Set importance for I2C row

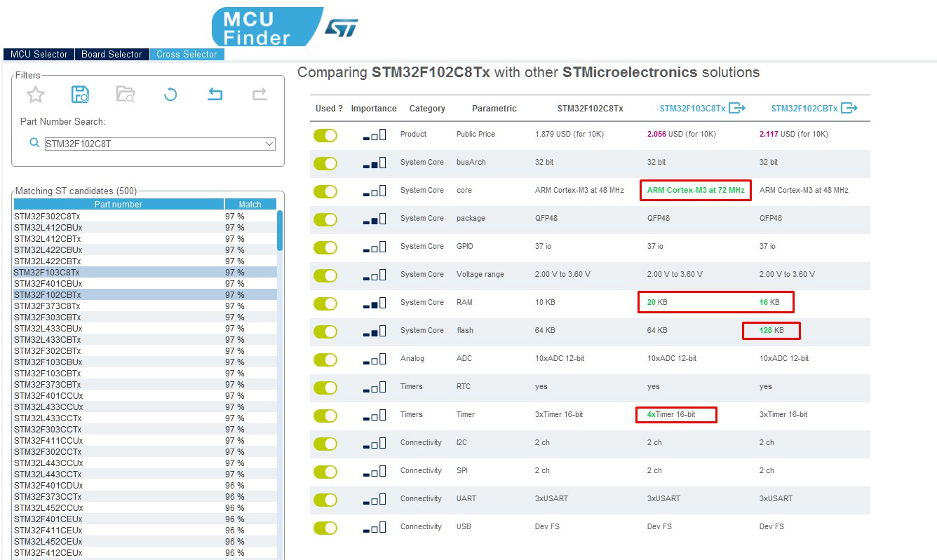pos(375,443)
